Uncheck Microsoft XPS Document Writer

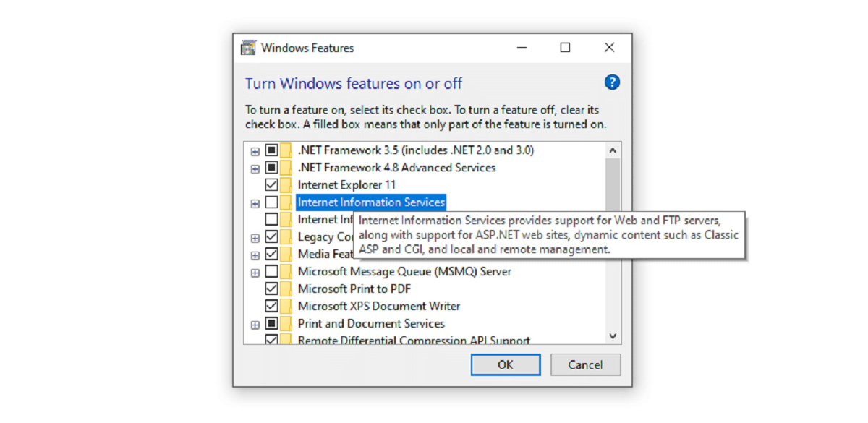pos(272,306)
